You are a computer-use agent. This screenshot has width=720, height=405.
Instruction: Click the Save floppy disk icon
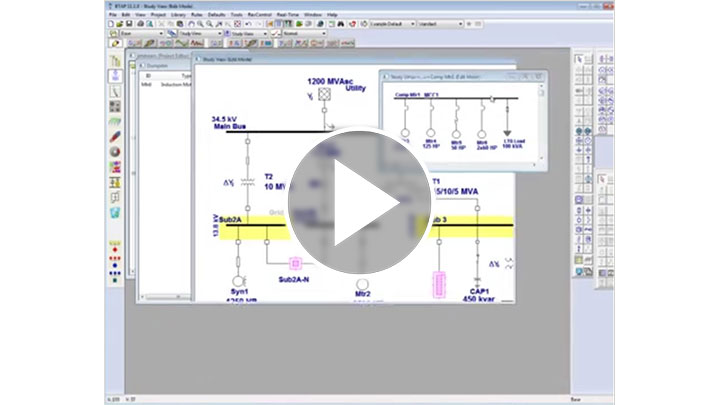(x=129, y=24)
